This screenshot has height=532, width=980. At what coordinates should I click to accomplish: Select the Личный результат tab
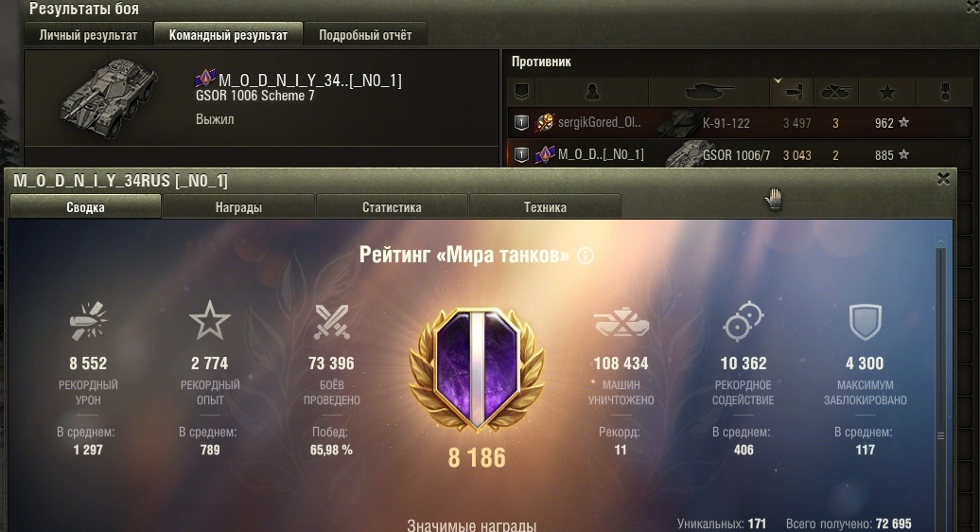(88, 35)
